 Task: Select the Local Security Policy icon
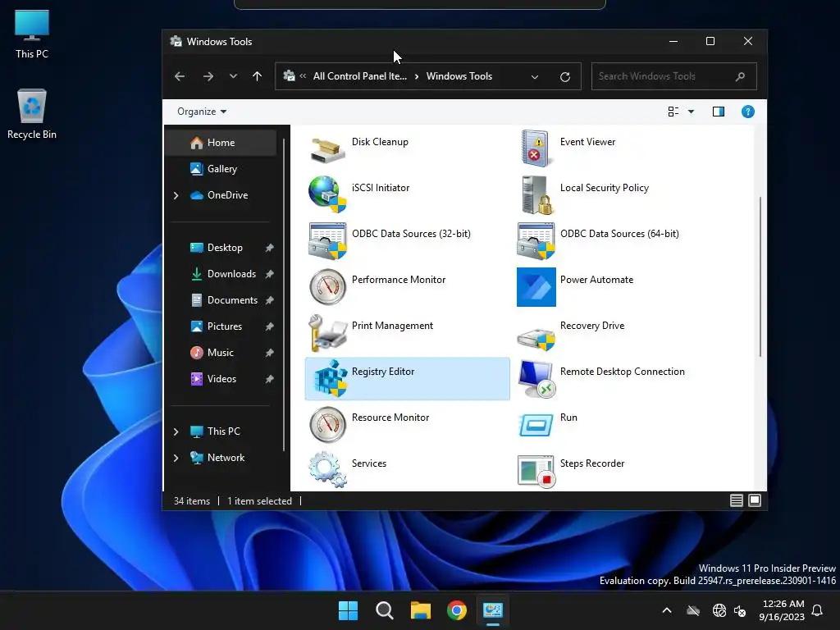point(536,195)
